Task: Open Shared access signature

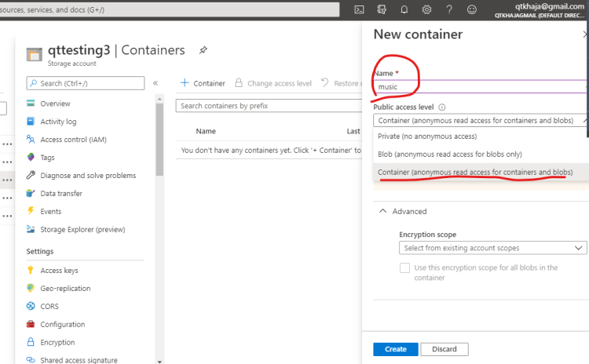Action: click(x=79, y=360)
